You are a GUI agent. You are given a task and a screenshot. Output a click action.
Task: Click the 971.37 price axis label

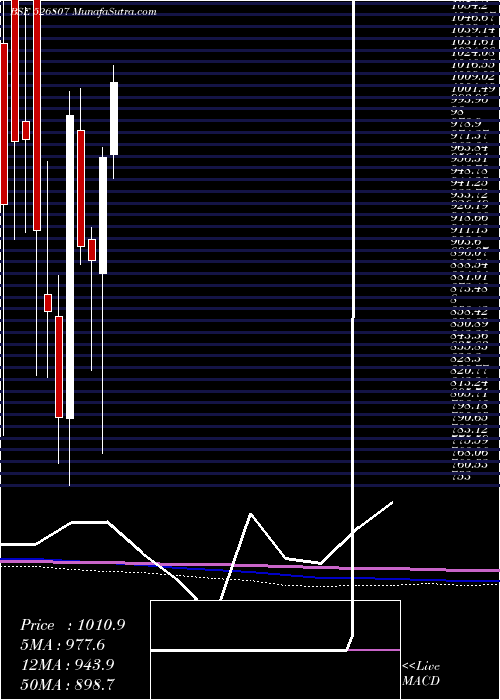point(470,136)
